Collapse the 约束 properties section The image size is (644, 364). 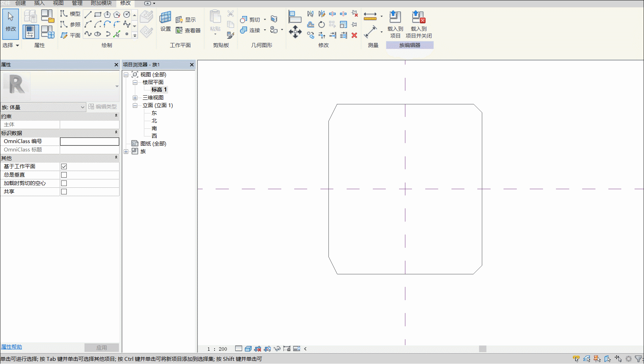point(116,116)
